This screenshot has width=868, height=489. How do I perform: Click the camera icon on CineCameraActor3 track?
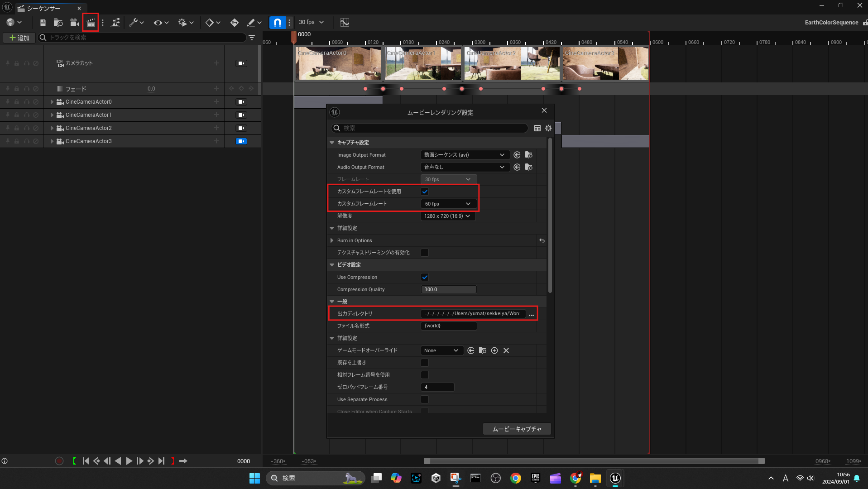[241, 141]
